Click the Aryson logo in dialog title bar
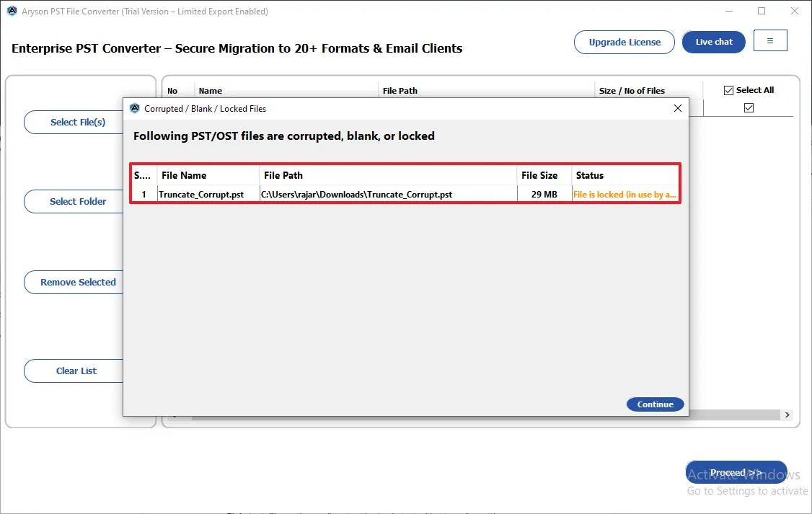This screenshot has width=812, height=514. tap(135, 108)
